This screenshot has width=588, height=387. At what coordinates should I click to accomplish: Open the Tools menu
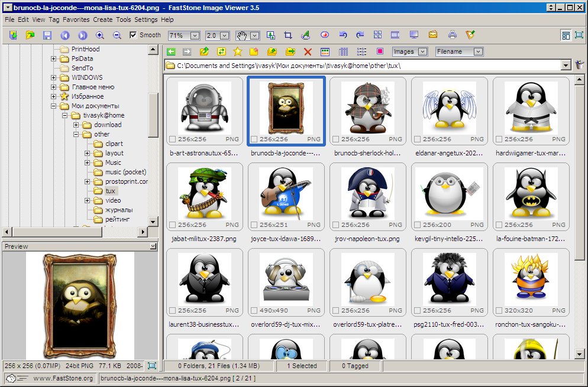click(124, 19)
